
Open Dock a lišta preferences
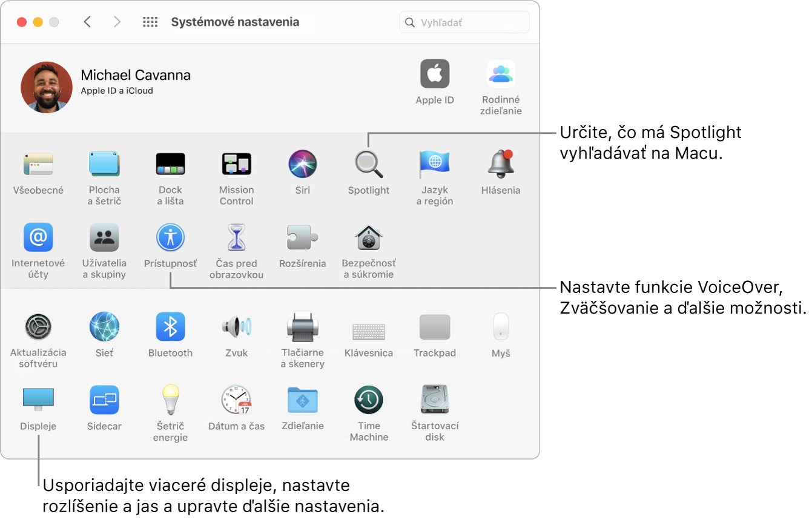(x=170, y=164)
